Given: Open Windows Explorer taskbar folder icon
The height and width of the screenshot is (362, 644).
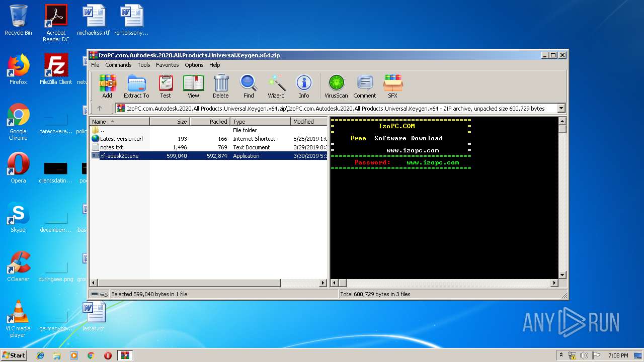Looking at the screenshot, I should pyautogui.click(x=57, y=355).
